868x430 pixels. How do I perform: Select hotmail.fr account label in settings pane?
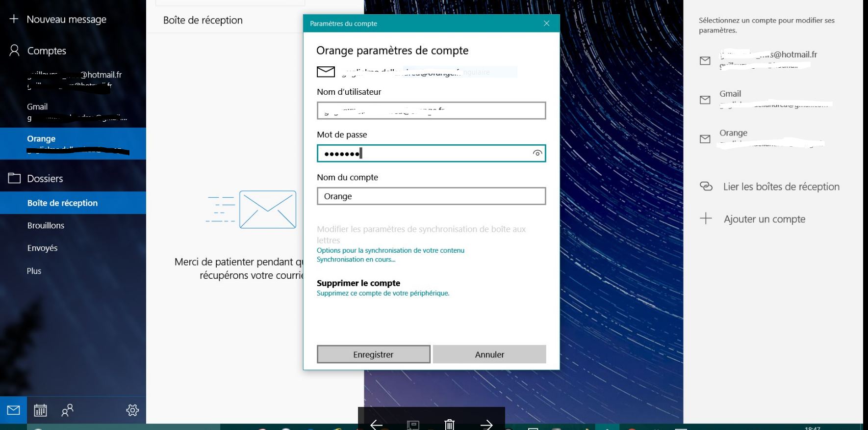768,54
